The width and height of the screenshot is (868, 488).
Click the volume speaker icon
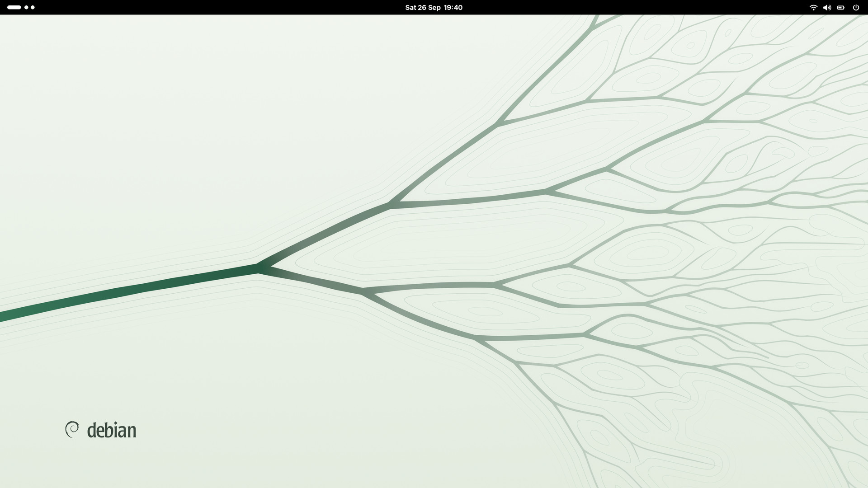(827, 7)
